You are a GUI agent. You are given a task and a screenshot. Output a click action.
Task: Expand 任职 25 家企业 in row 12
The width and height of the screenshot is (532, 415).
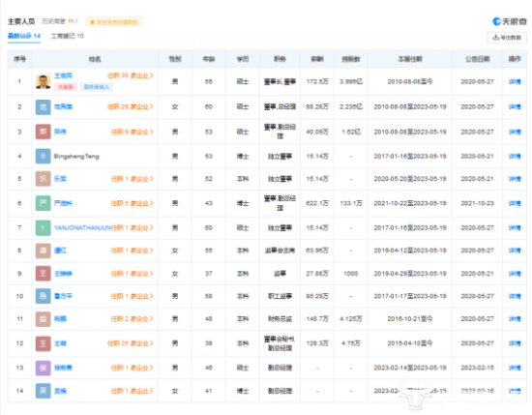131,343
